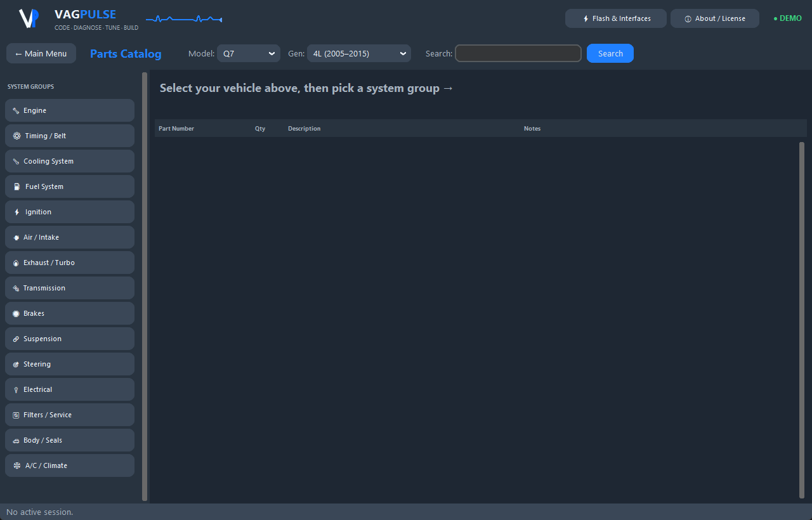This screenshot has height=520, width=812.
Task: Click the Exhaust / Turbo flame icon
Action: [16, 263]
